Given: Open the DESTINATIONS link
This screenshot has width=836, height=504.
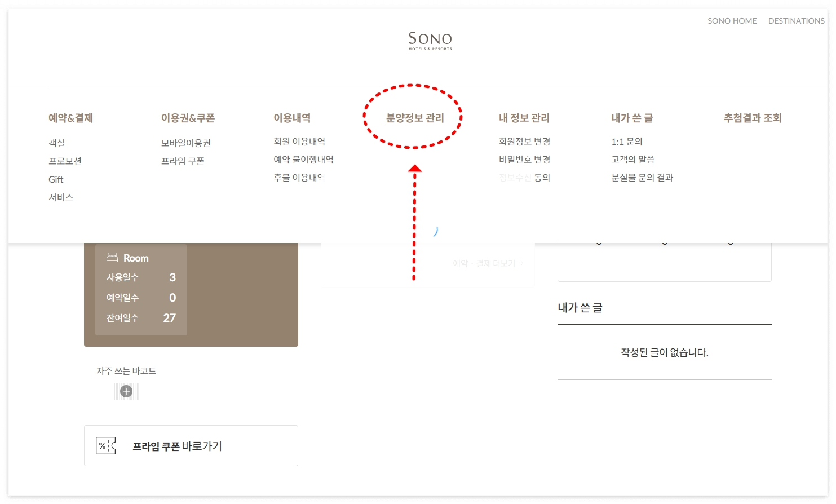Looking at the screenshot, I should pos(797,21).
